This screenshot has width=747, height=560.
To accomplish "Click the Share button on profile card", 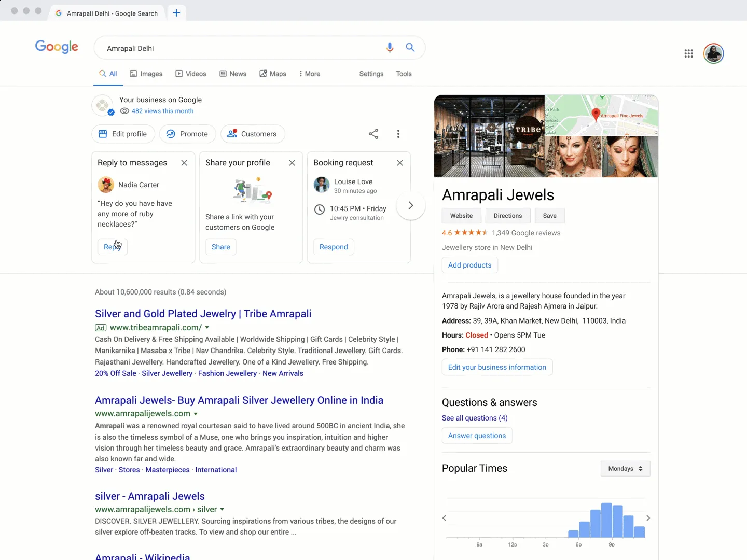I will coord(221,247).
